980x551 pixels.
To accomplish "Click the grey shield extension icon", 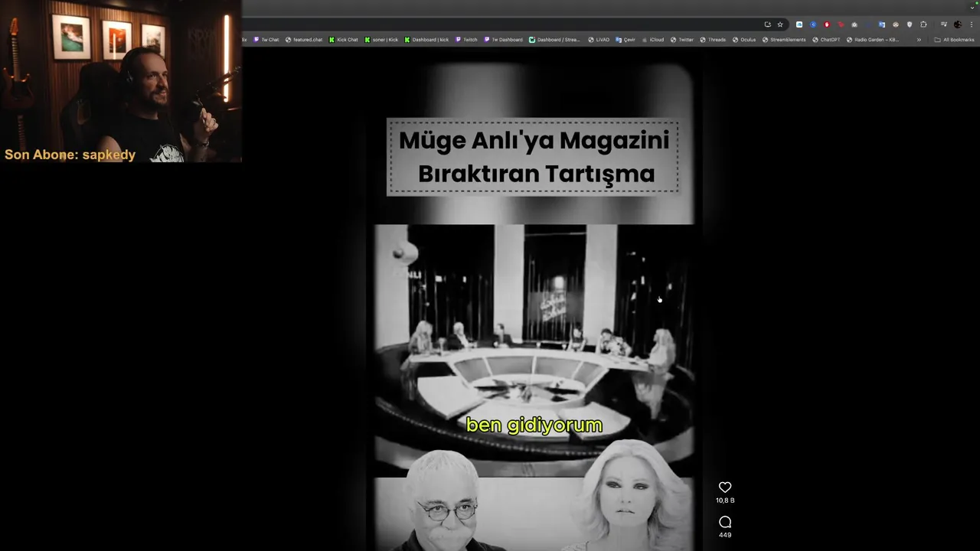I will (x=910, y=24).
